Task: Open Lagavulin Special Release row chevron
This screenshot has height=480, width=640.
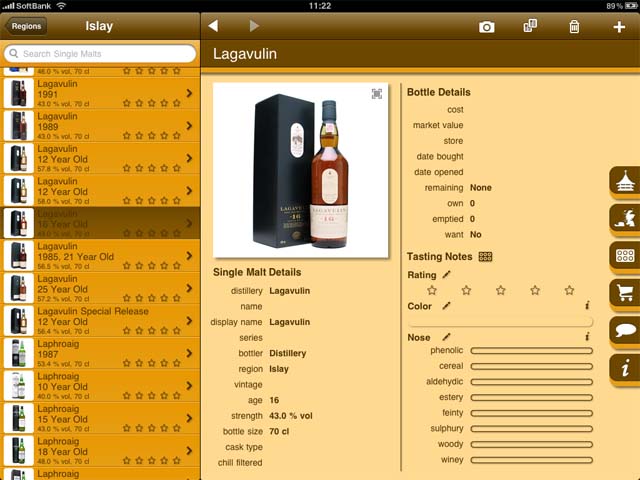Action: 189,321
